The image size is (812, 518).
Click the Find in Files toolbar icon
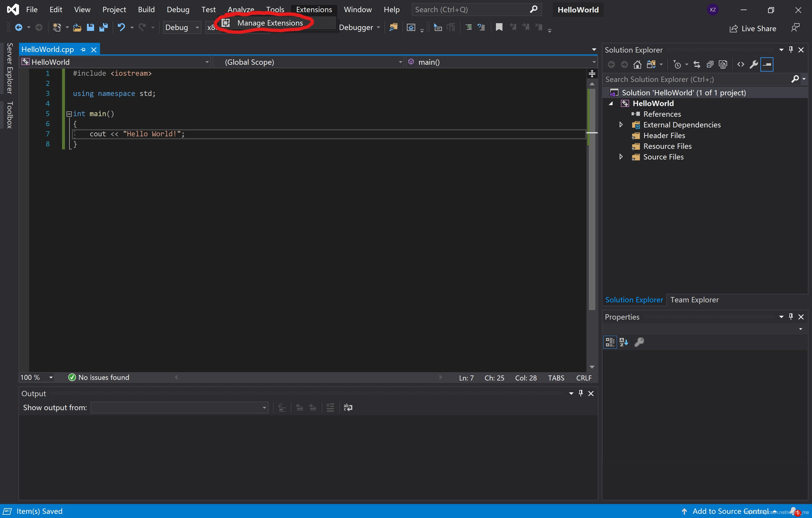393,27
